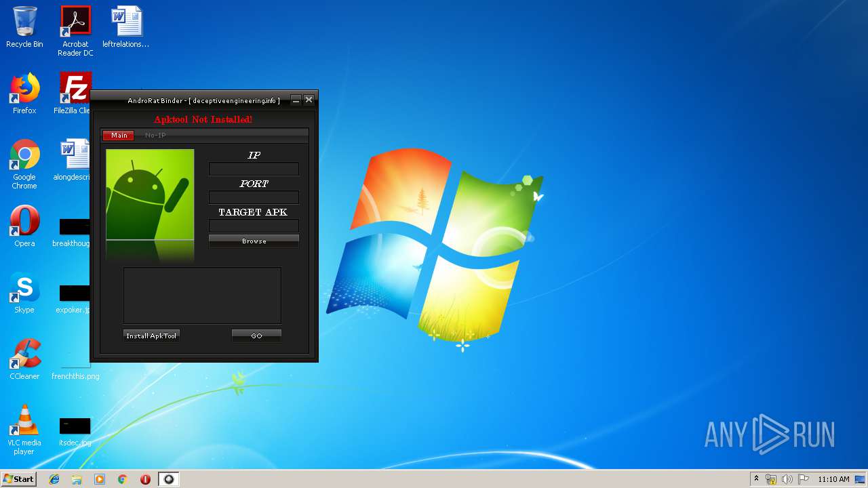The height and width of the screenshot is (488, 868).
Task: Click the log output text box
Action: pyautogui.click(x=202, y=296)
